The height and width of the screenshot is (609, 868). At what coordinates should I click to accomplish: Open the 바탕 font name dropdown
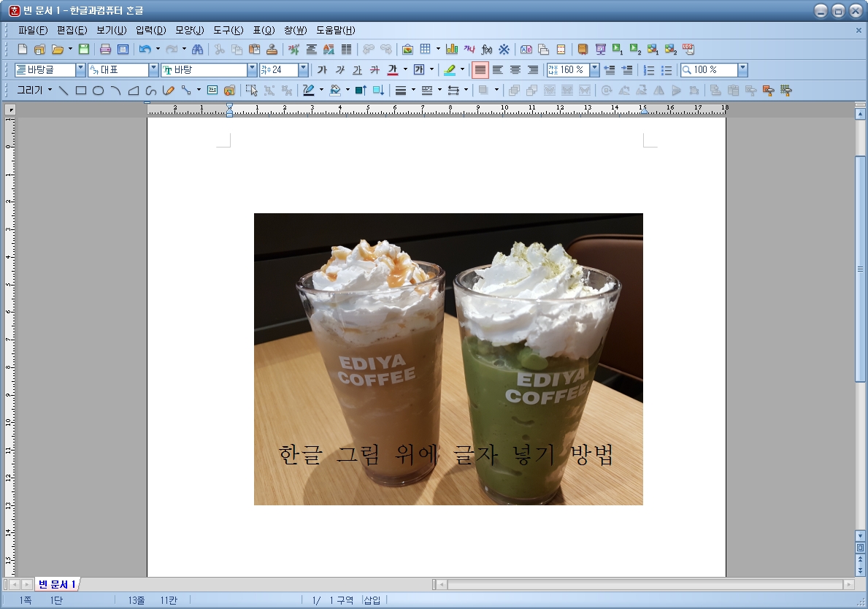252,70
